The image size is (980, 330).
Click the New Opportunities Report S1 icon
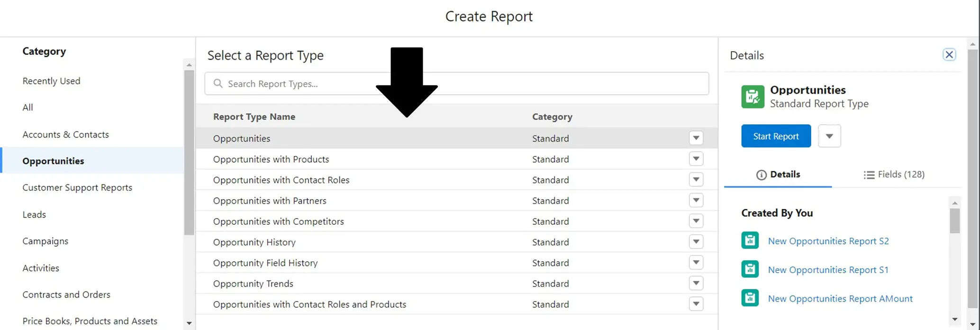coord(750,269)
